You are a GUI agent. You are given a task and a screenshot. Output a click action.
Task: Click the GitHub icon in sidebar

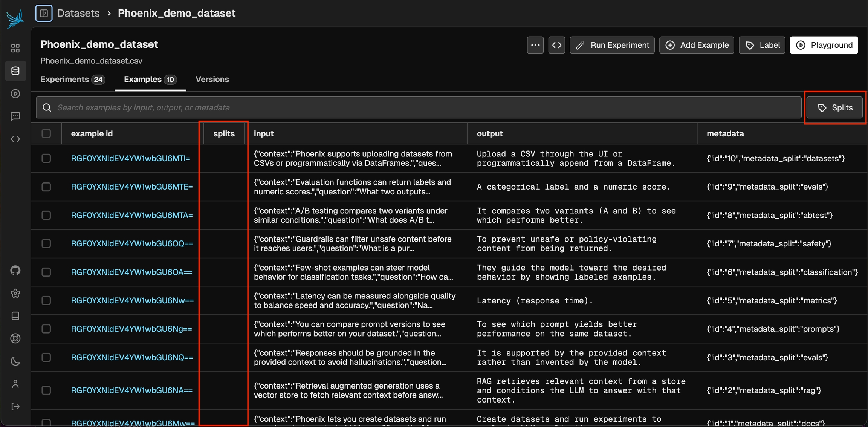(x=15, y=270)
